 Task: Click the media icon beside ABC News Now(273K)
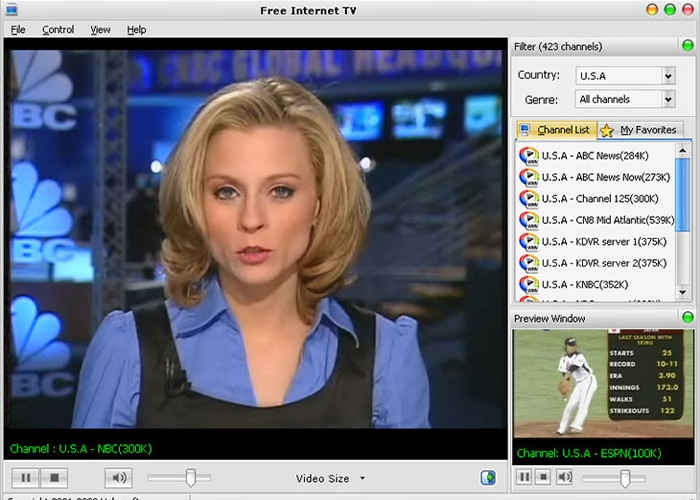529,177
